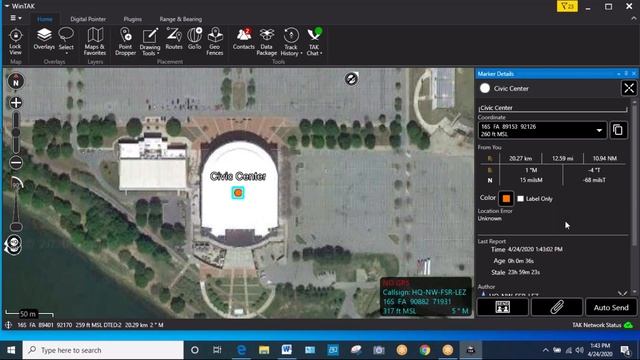Open the Contacts list
Viewport: 640px width, 360px height.
point(244,39)
